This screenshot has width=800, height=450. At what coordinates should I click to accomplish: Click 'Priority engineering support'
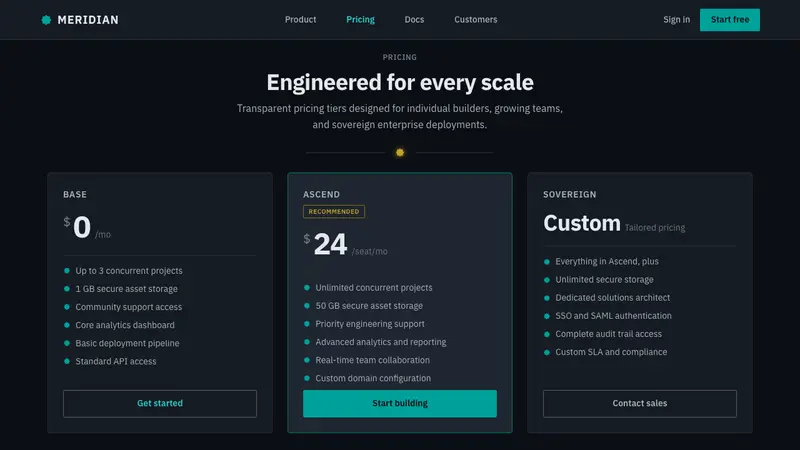point(370,324)
